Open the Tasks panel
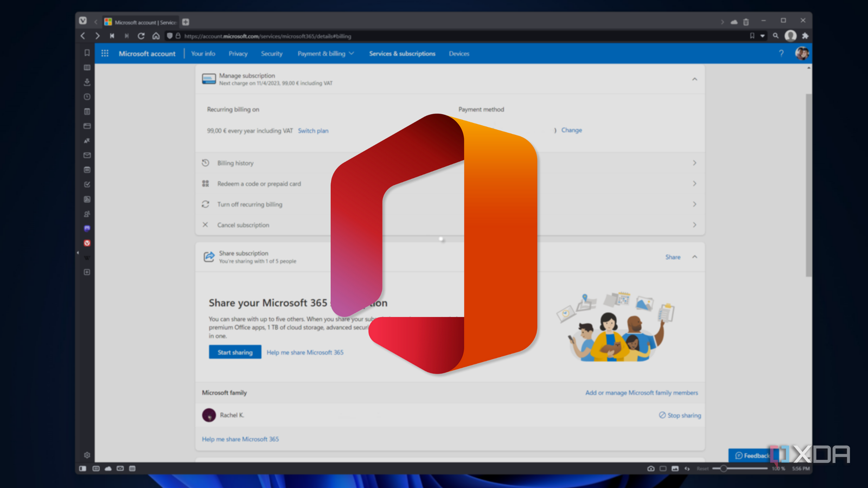 86,184
